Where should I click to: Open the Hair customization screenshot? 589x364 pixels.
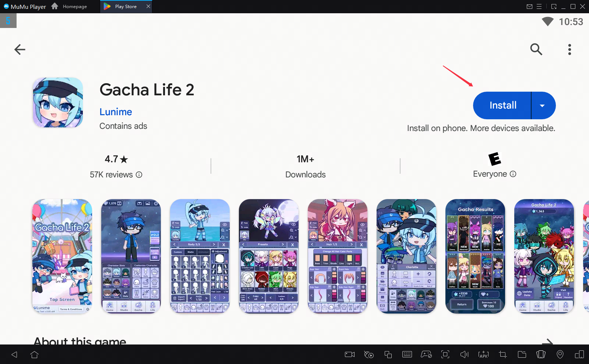338,256
